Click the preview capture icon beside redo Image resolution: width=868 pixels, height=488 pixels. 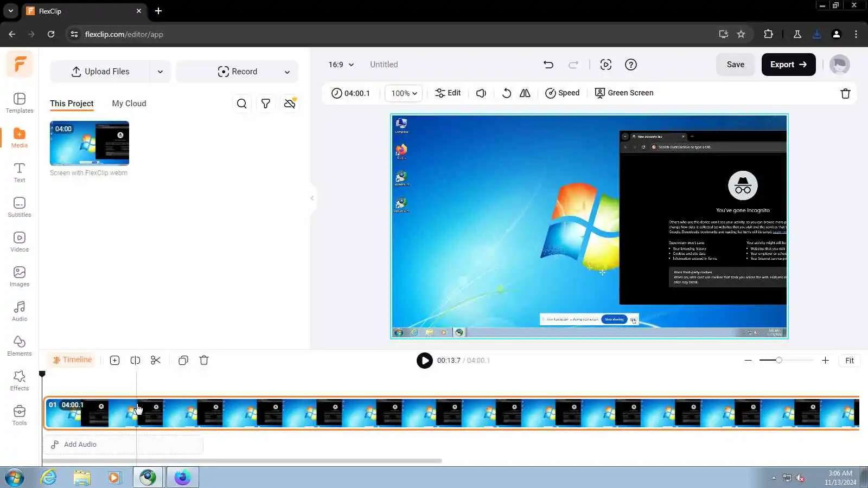point(606,65)
